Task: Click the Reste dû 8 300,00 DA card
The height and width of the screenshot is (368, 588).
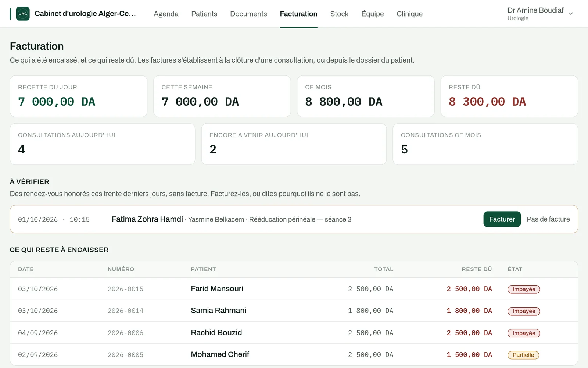Action: [509, 96]
